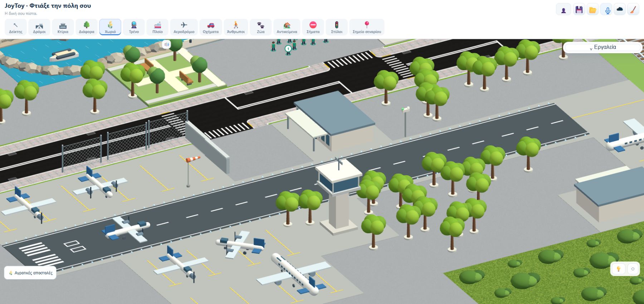Open the Αεροδρόμιο airport category
The image size is (644, 304).
(x=184, y=27)
